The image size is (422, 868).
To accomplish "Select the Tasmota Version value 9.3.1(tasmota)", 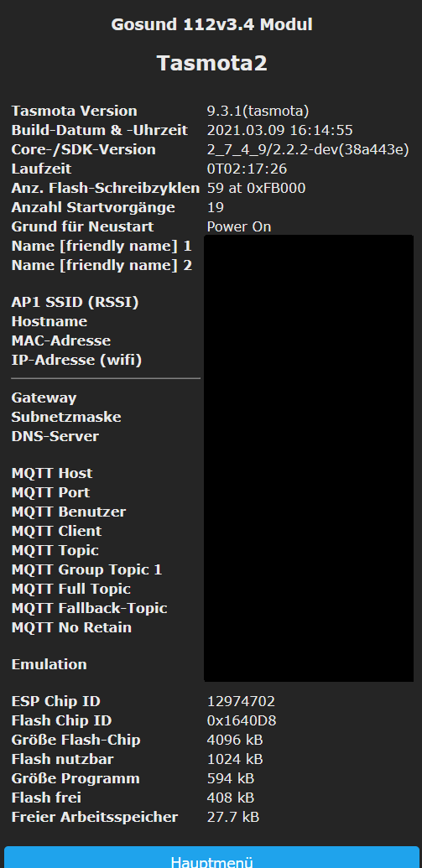I will coord(258,111).
